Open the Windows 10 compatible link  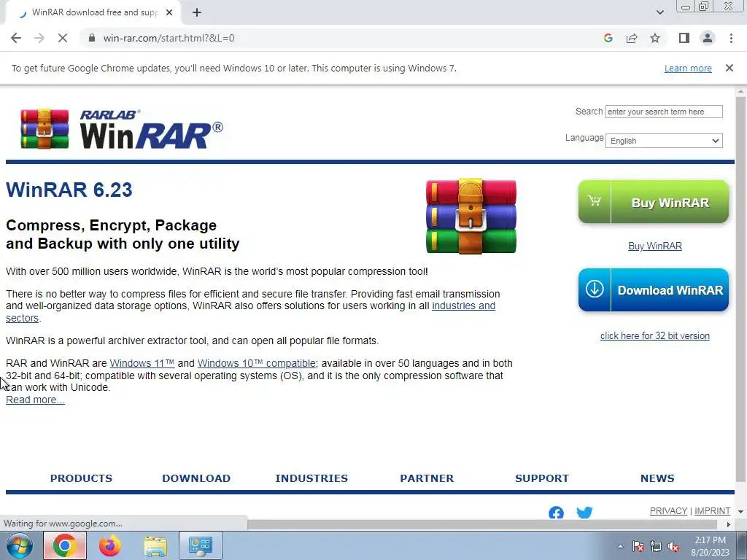[x=258, y=363]
